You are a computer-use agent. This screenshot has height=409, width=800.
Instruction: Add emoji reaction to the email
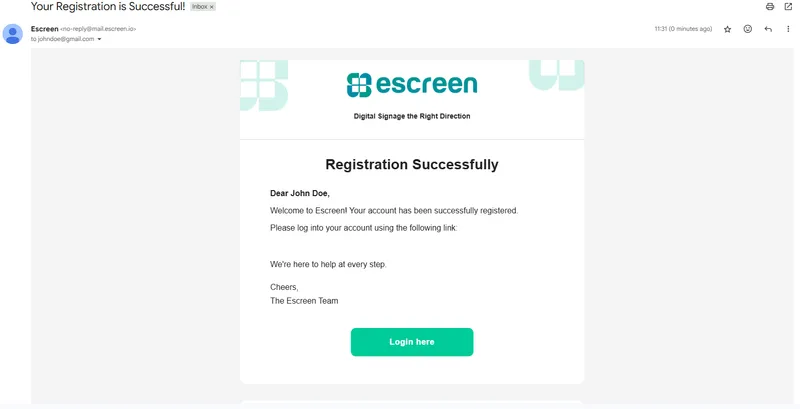747,29
